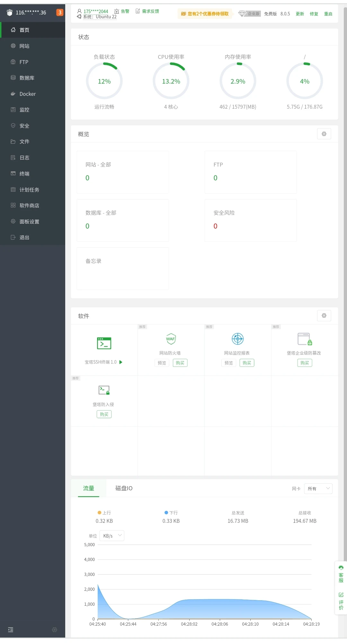This screenshot has height=644, width=347.
Task: Open the 客服 customer service widget
Action: click(x=341, y=574)
